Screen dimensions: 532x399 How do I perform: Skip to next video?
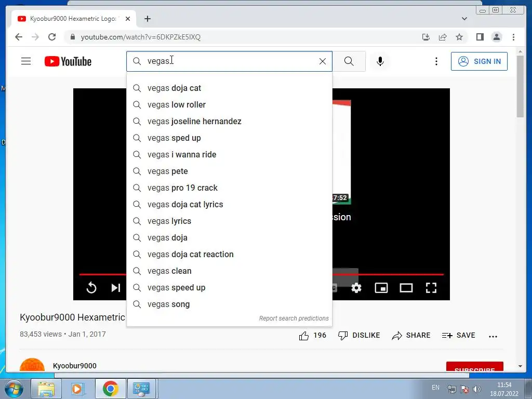[116, 288]
